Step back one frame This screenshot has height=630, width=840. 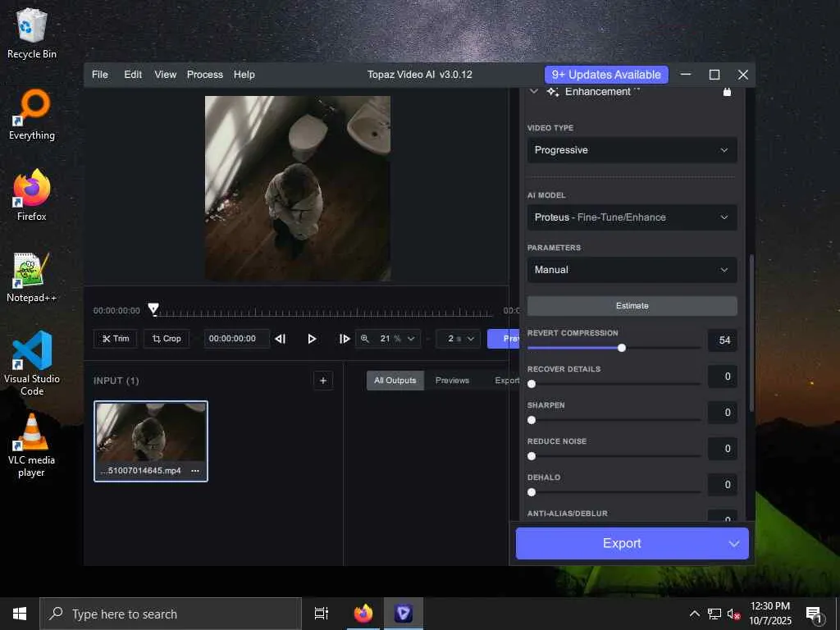pyautogui.click(x=281, y=339)
